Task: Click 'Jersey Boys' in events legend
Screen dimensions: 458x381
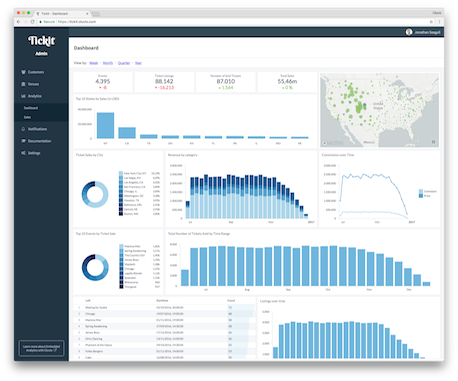Action: click(x=132, y=260)
